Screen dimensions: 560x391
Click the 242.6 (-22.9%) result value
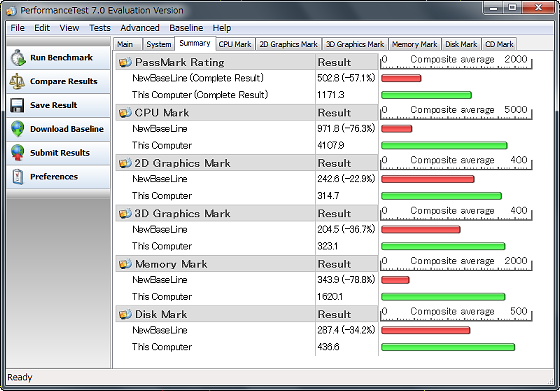(x=346, y=179)
